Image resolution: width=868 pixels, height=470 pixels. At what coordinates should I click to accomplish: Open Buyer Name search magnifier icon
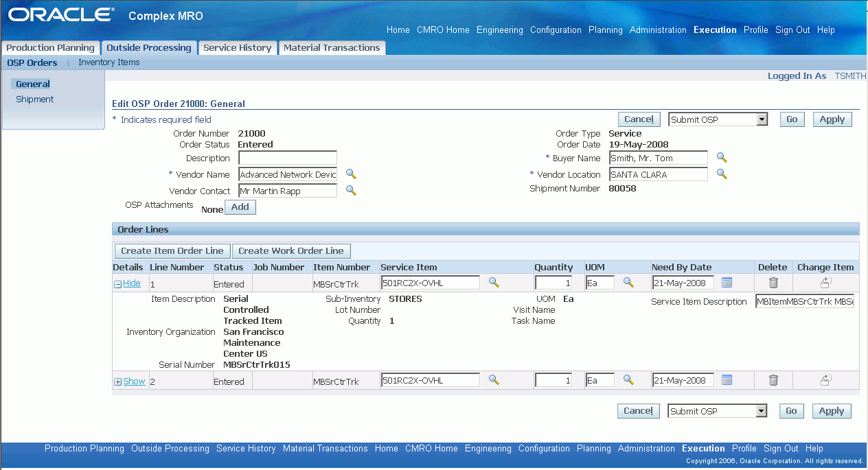pos(722,158)
